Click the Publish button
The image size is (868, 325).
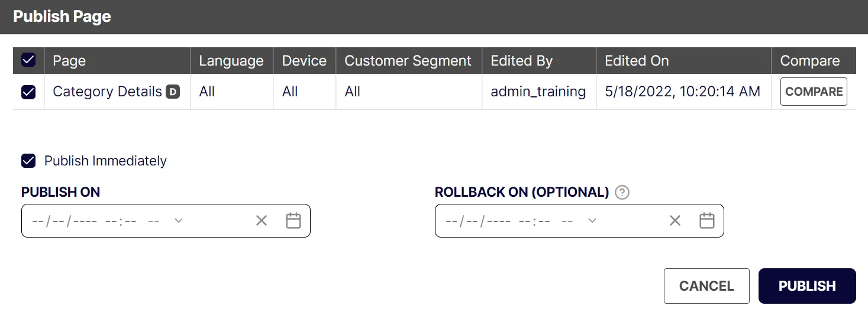click(807, 286)
